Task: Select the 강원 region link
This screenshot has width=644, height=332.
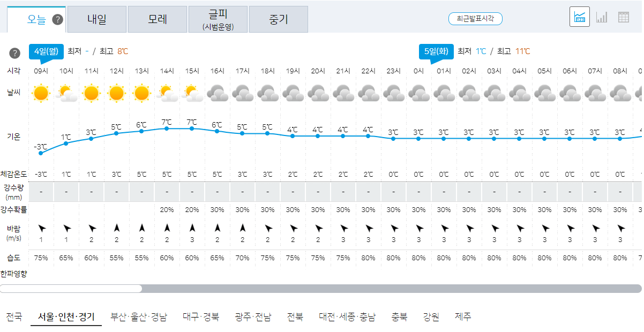Action: click(432, 316)
